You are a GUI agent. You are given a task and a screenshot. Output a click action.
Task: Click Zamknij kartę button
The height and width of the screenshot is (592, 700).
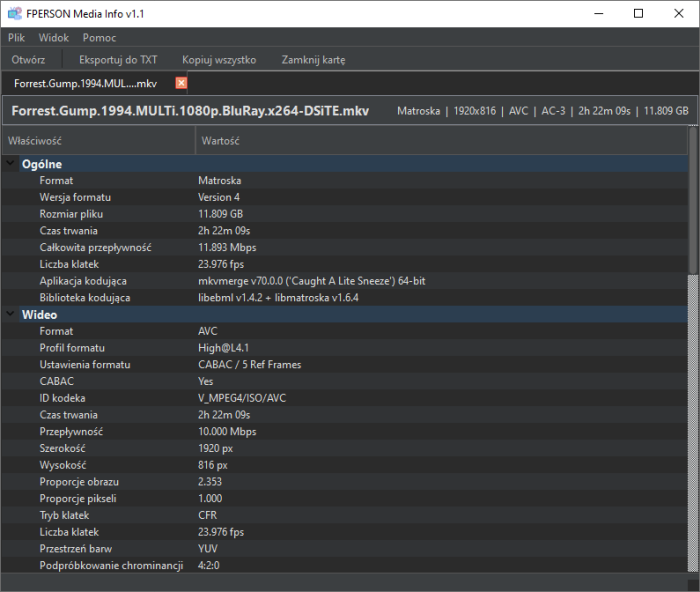click(313, 60)
